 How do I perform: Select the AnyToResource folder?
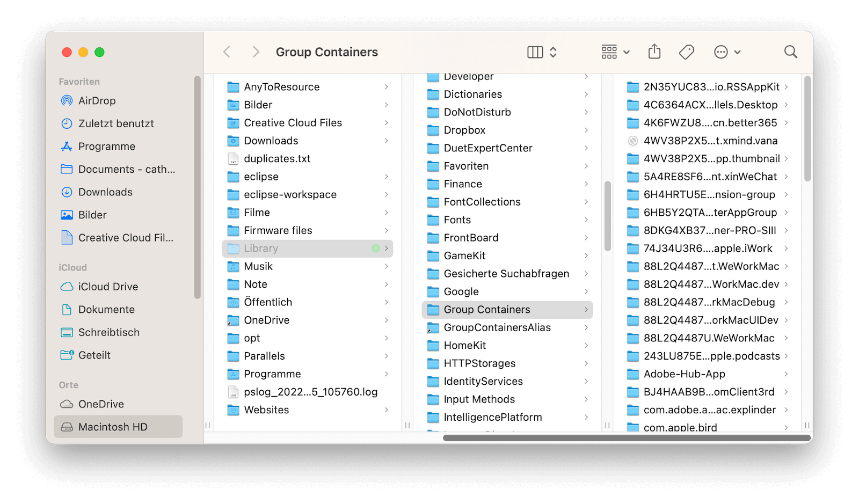pos(308,87)
